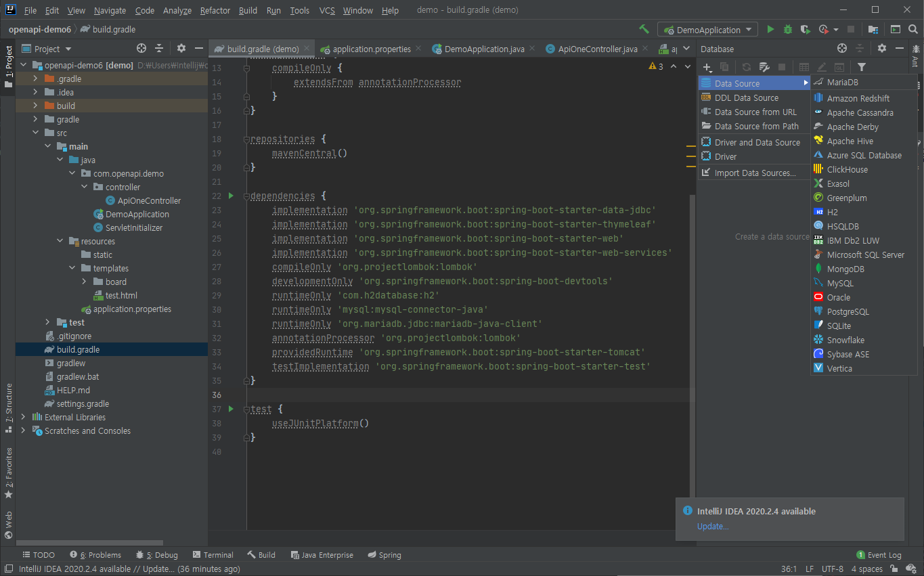Viewport: 924px width, 576px height.
Task: Click Data Source from URL entry
Action: [754, 112]
